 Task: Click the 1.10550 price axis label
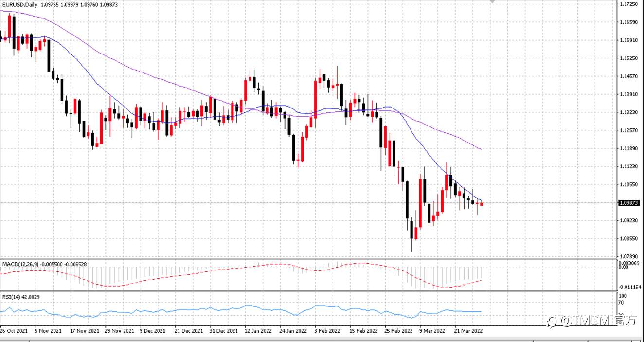tap(629, 184)
